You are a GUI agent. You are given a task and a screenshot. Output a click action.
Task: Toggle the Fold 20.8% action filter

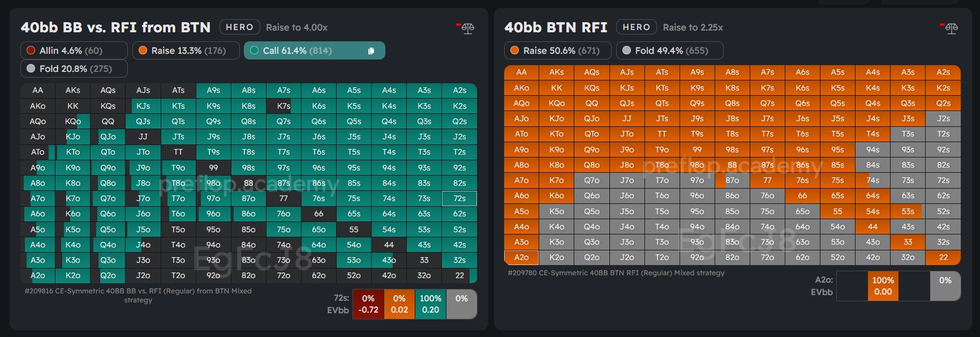tap(74, 69)
